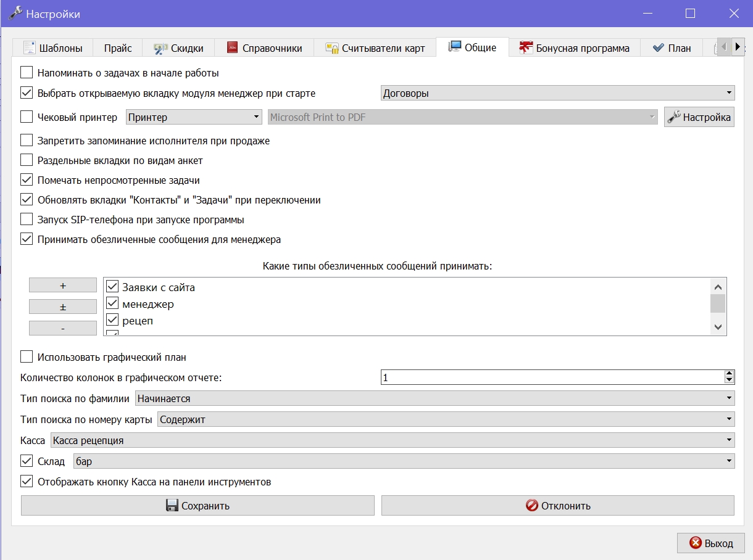Toggle the Чековый принтер checkbox
Image resolution: width=753 pixels, height=560 pixels.
pyautogui.click(x=27, y=117)
